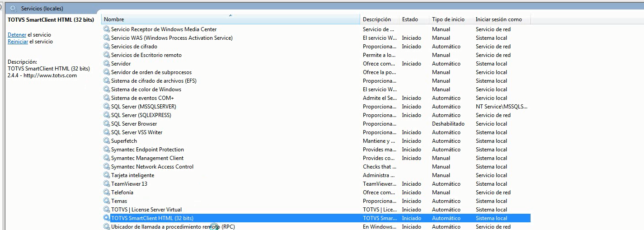Click the gear icon beside SQL Server (MSSQLSERVER)

click(x=107, y=107)
